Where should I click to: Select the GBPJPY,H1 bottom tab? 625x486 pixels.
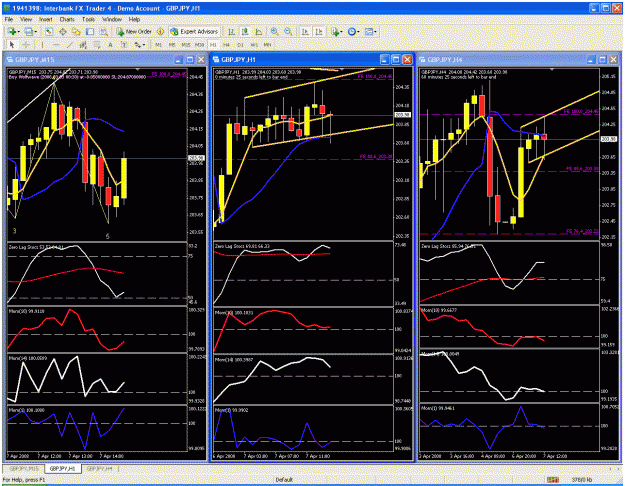pyautogui.click(x=63, y=468)
